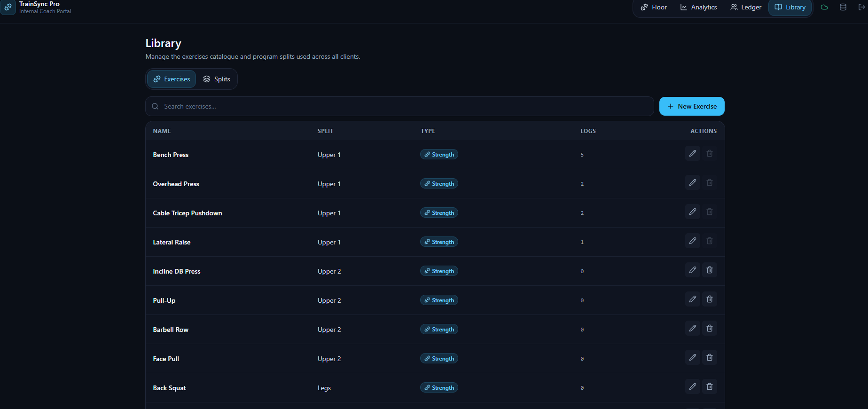Viewport: 868px width, 409px height.
Task: Click the Strength badge for Pull-Up
Action: (x=439, y=300)
